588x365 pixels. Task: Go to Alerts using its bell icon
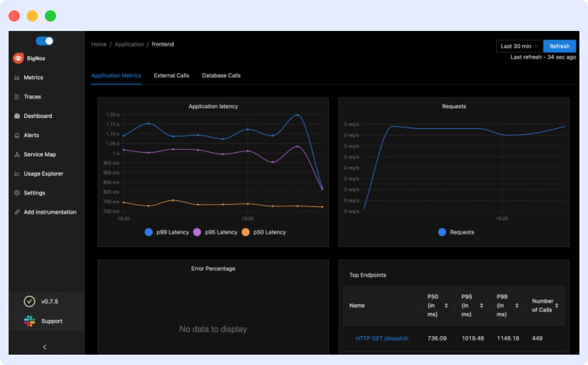(x=17, y=135)
